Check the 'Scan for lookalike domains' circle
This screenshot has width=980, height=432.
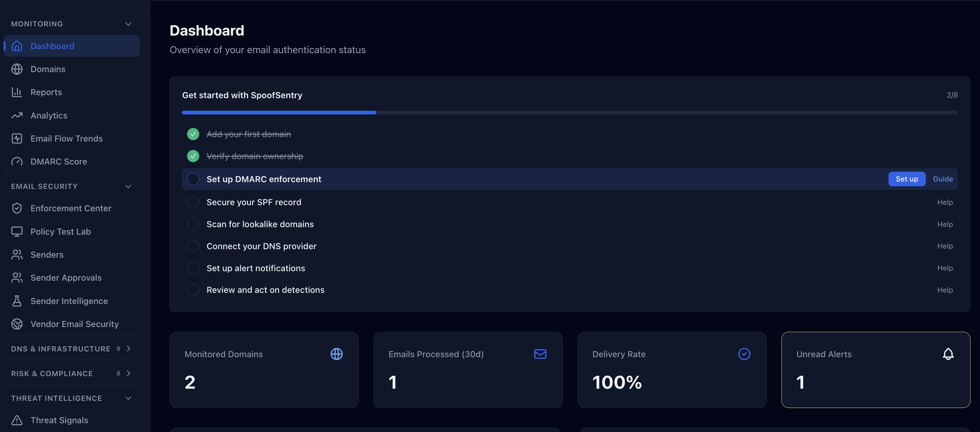193,224
